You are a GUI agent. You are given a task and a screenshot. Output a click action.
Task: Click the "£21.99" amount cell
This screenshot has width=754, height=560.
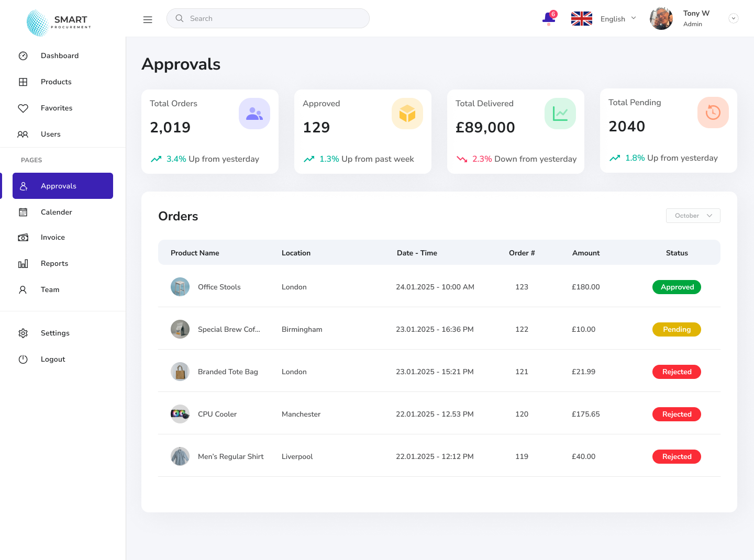coord(583,372)
